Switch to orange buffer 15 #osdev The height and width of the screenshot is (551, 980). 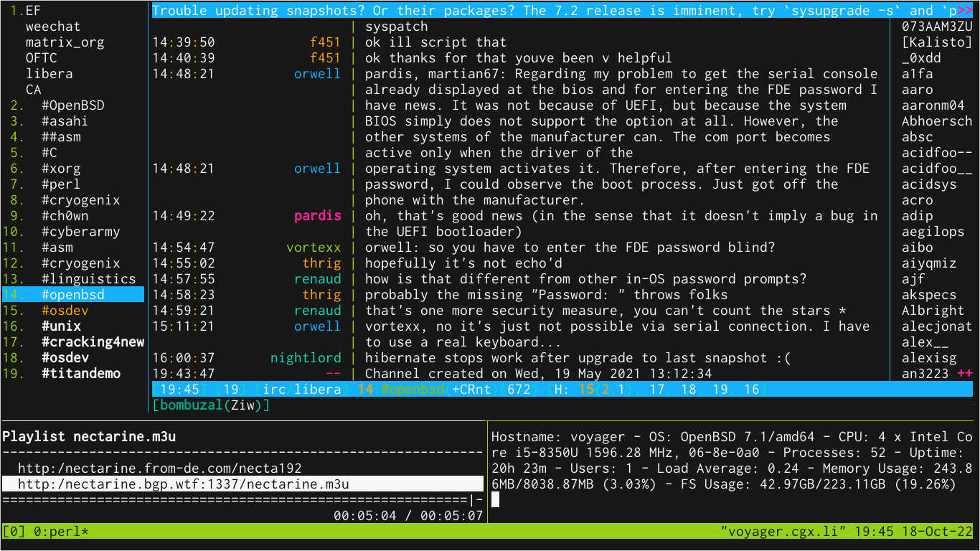point(65,311)
